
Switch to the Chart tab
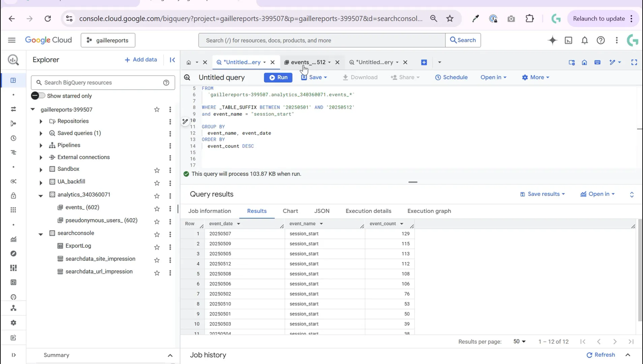pos(290,211)
